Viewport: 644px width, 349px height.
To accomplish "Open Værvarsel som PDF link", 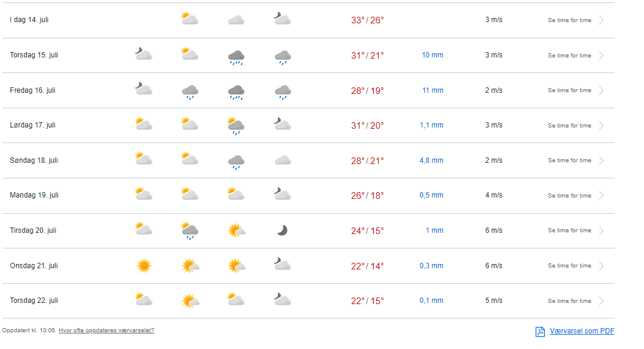I will (582, 331).
